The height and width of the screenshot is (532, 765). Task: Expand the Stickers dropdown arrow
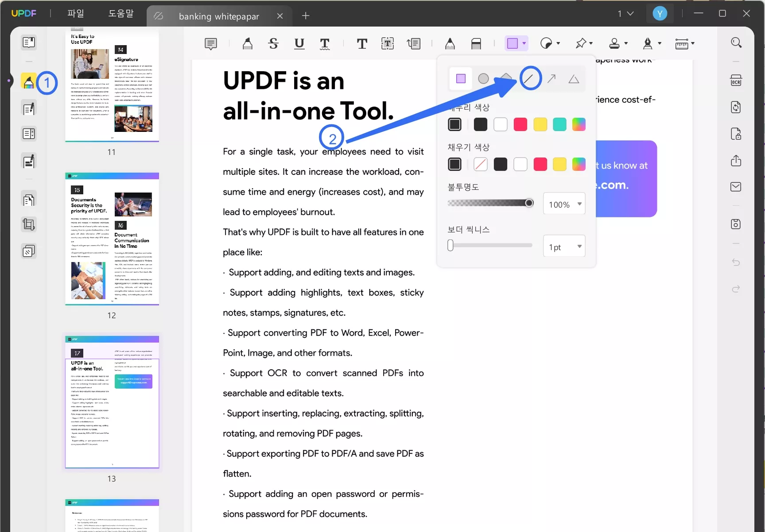(558, 43)
